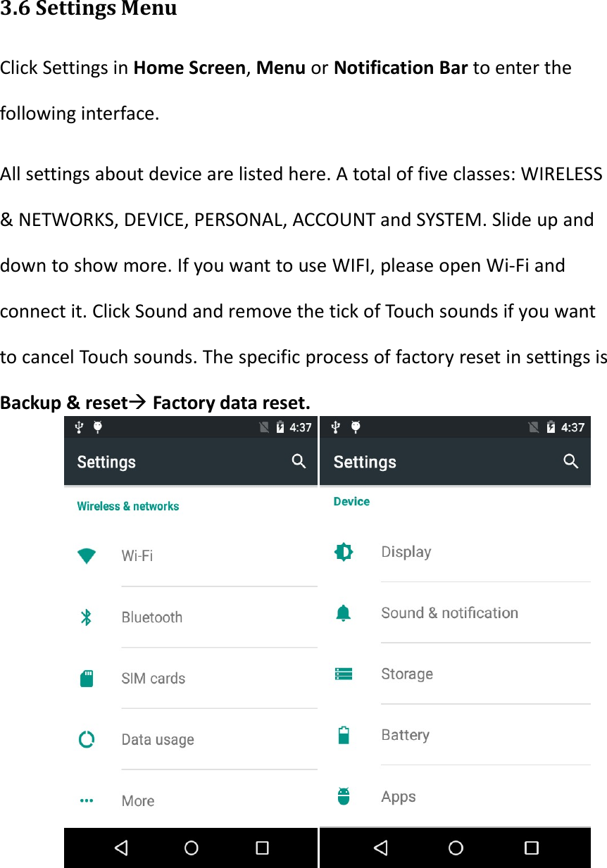Open the Recent apps square button
Screen dimensions: 607x868
tap(261, 848)
